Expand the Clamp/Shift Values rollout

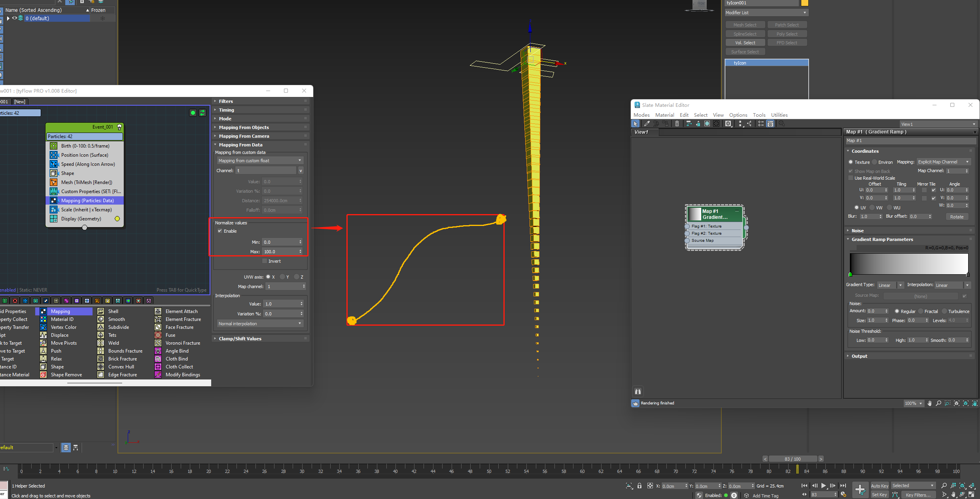point(240,339)
